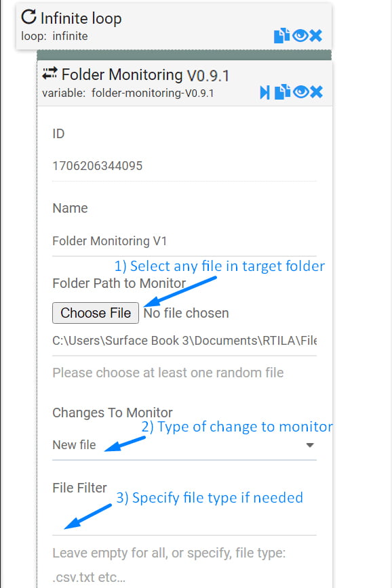Toggle visibility of Infinite loop block

(x=300, y=36)
